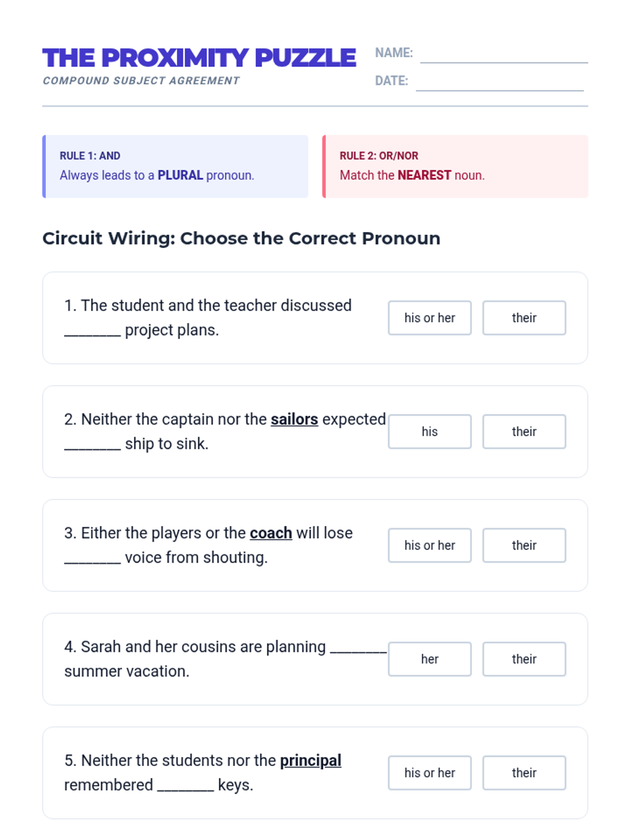Click the underlined word "sailors"

[x=295, y=419]
